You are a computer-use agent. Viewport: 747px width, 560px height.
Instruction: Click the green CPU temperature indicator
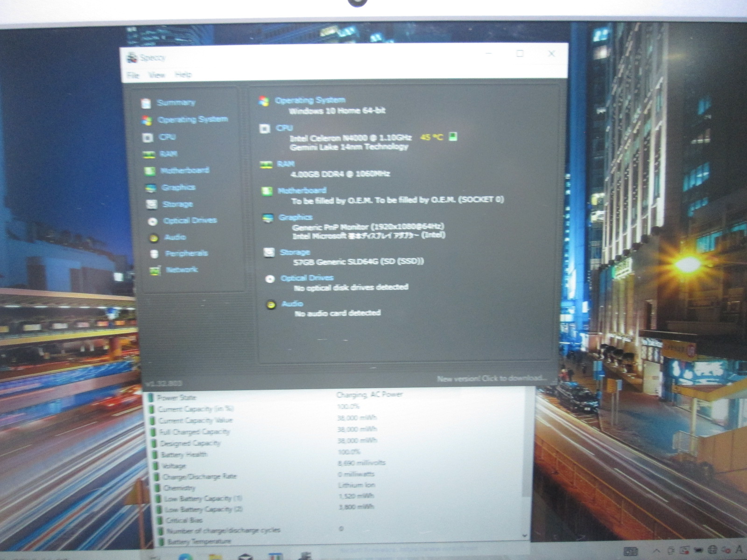click(x=452, y=137)
